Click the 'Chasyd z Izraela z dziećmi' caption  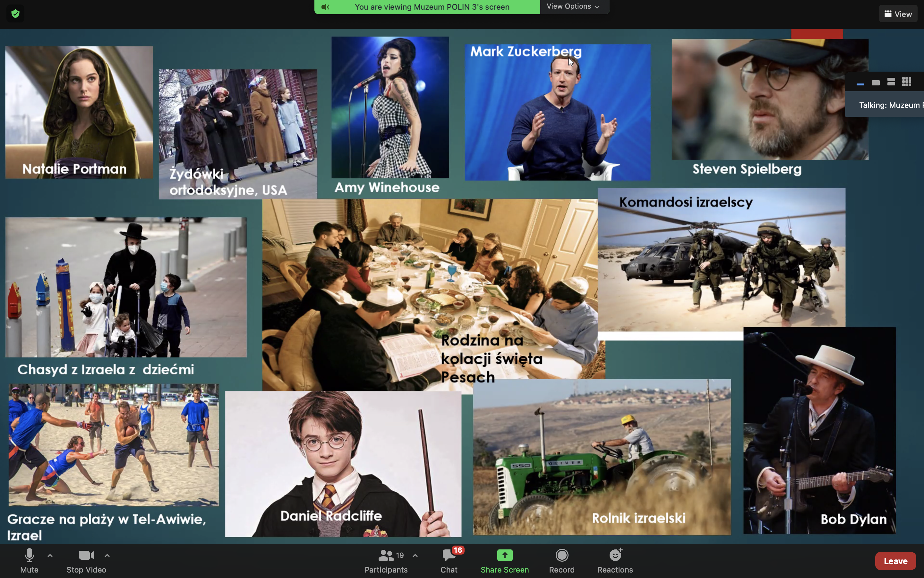coord(105,370)
